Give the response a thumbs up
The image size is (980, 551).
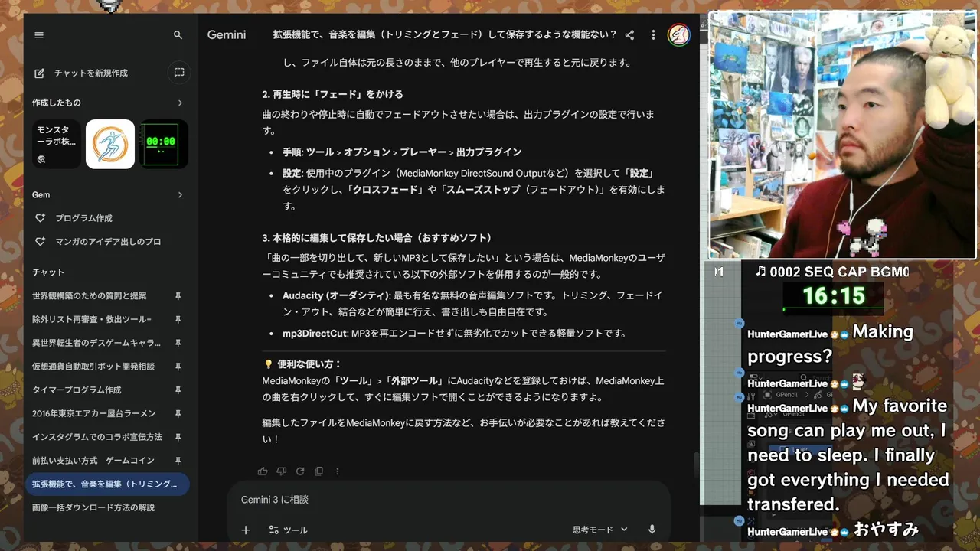point(263,471)
